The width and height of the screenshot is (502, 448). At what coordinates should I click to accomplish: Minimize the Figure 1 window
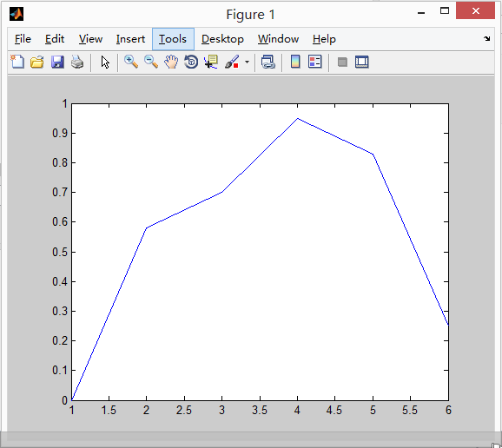(421, 12)
